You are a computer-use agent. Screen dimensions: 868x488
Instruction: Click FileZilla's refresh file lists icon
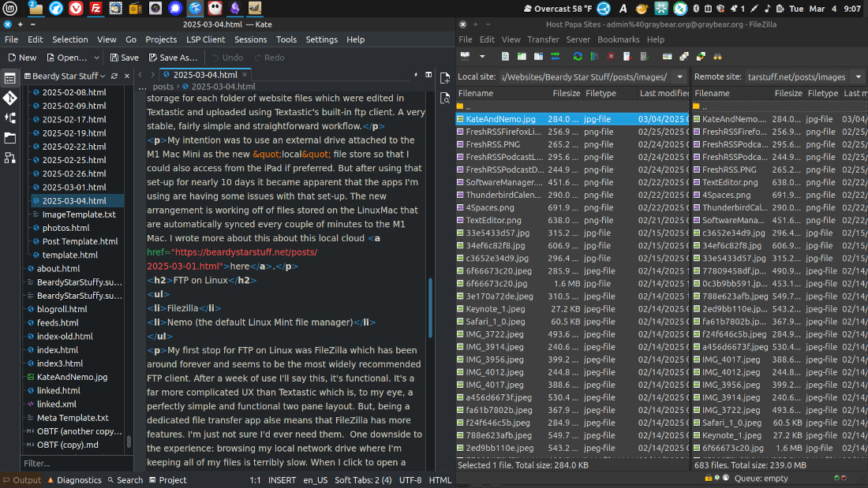tap(578, 57)
